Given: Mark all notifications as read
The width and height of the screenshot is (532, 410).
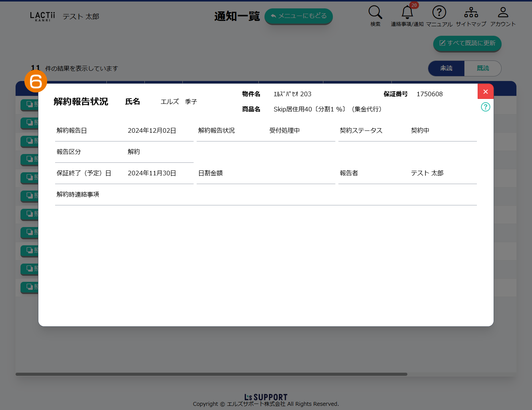Looking at the screenshot, I should point(467,43).
